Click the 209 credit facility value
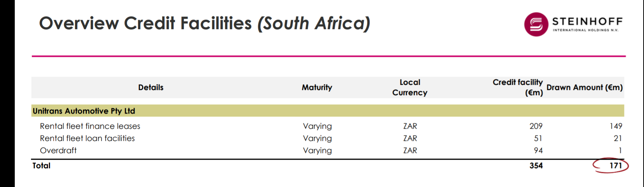 click(536, 126)
